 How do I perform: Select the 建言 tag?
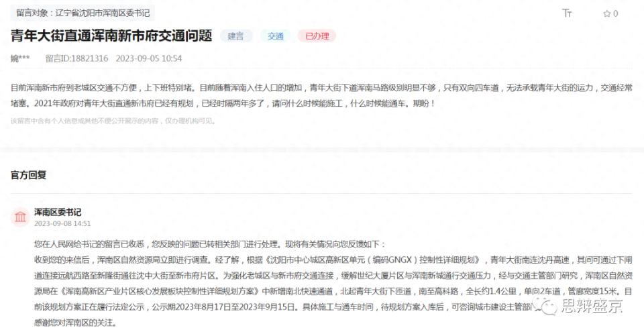pos(235,36)
